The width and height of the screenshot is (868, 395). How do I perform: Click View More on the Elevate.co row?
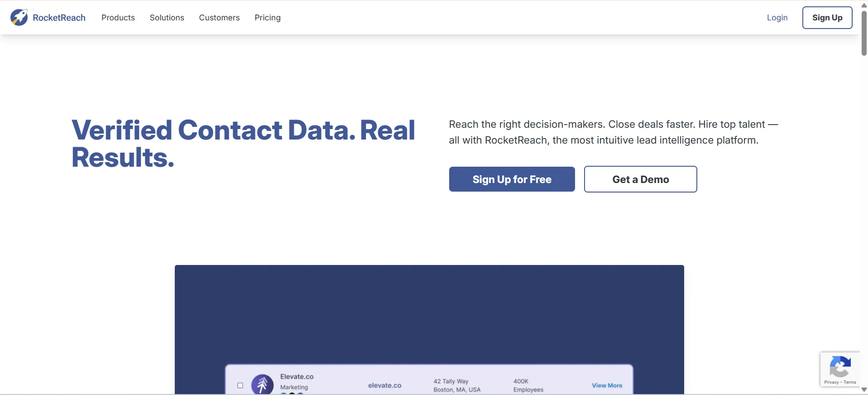pos(607,385)
